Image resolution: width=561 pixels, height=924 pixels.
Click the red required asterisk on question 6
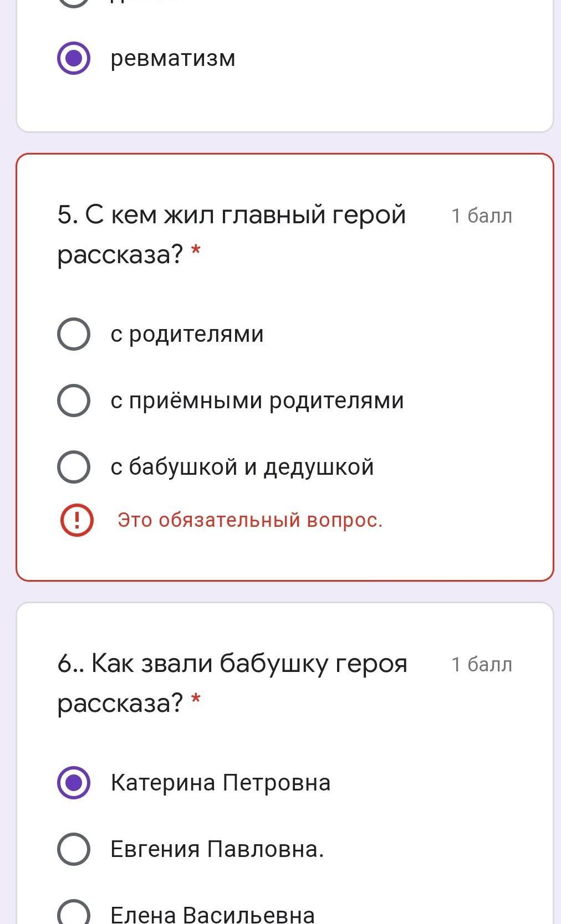tap(195, 700)
